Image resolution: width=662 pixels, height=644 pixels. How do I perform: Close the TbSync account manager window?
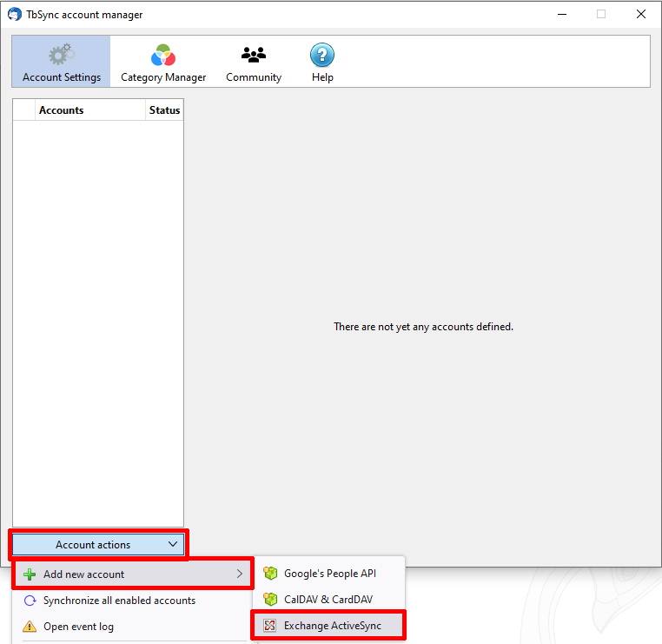[641, 15]
